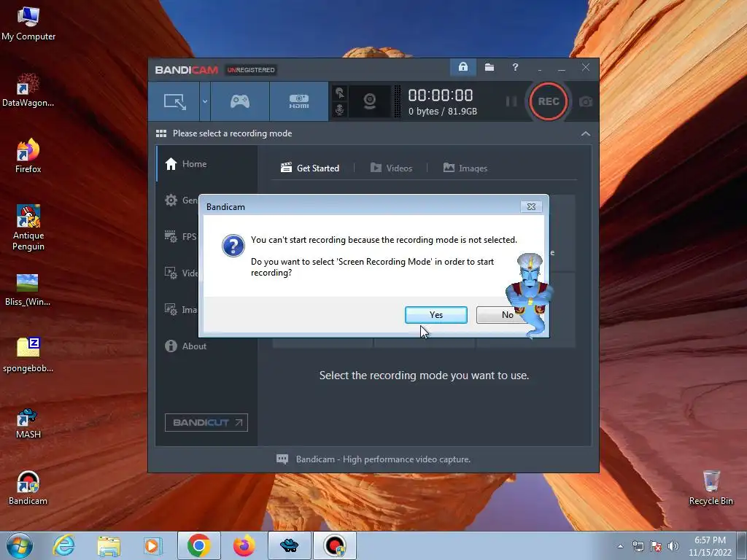Open Bandicam help question mark
Viewport: 747px width, 560px height.
pos(515,67)
